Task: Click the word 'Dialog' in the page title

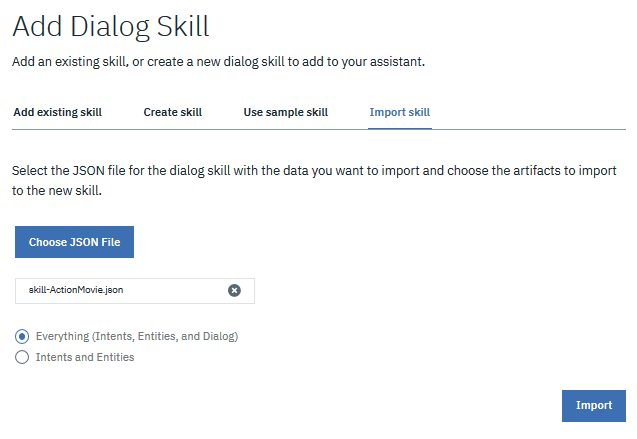Action: pos(110,28)
